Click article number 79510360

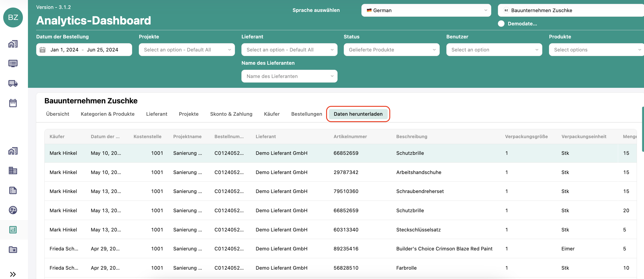[x=346, y=191]
